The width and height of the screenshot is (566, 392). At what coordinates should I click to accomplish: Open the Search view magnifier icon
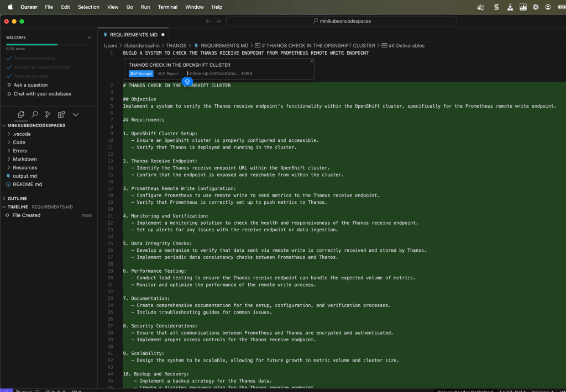(35, 114)
